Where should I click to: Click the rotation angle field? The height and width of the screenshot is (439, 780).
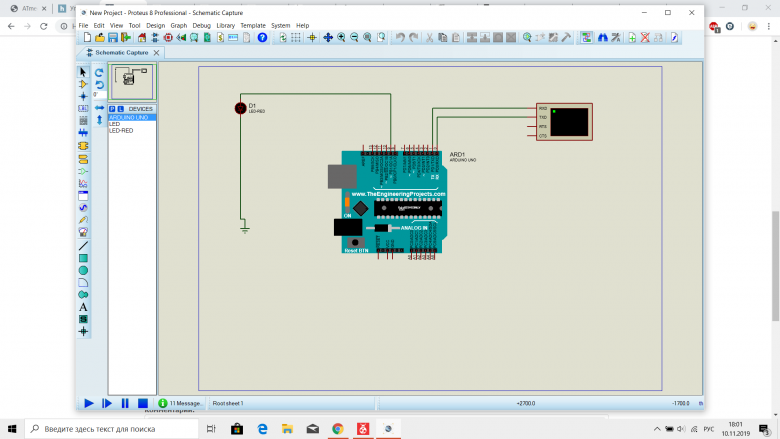tap(98, 94)
